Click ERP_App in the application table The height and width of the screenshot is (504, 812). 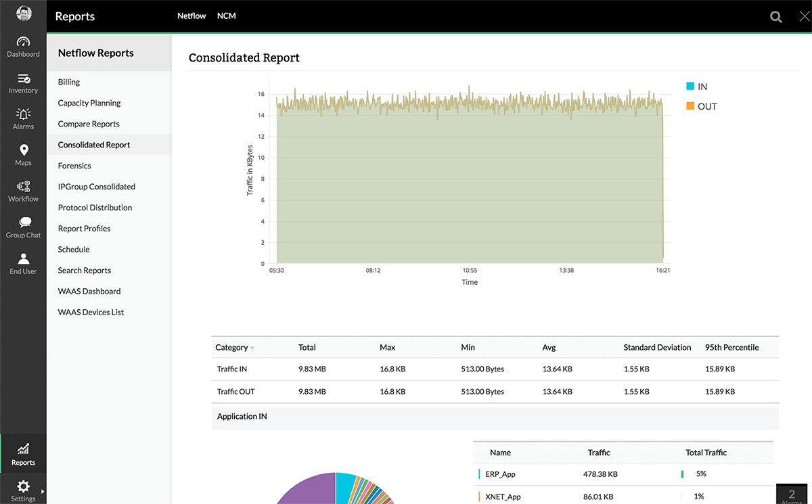click(x=500, y=474)
